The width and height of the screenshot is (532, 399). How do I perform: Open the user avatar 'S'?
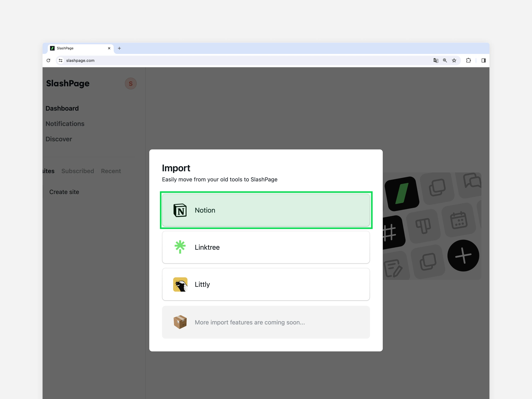coord(131,84)
